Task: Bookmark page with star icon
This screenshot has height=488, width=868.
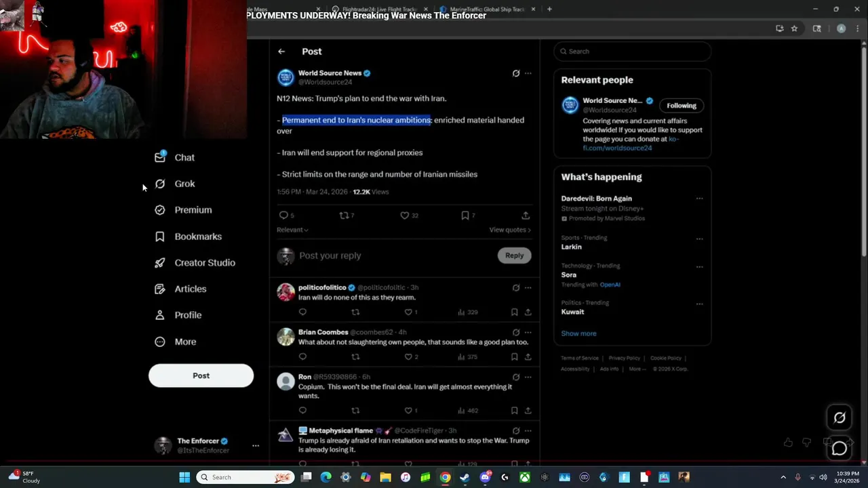Action: 794,28
